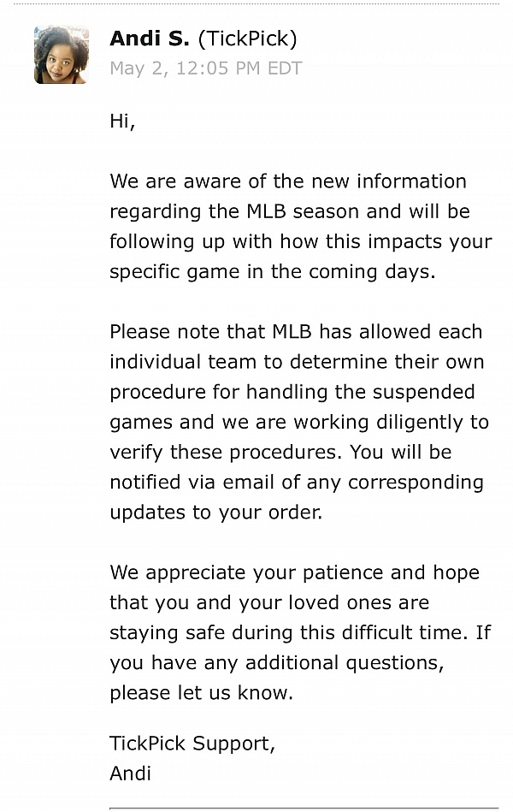Image resolution: width=513 pixels, height=812 pixels.
Task: Click the sender name "Andi S."
Action: coord(149,39)
